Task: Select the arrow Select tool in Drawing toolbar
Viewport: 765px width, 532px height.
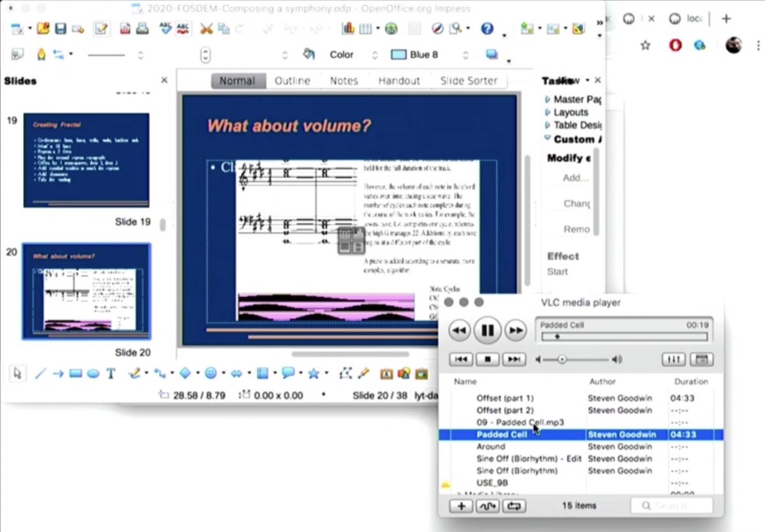Action: [x=17, y=373]
